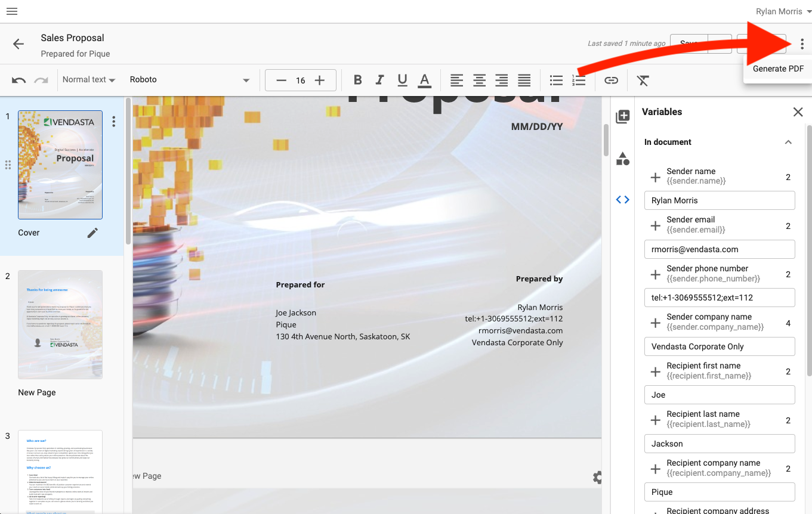Click the Prepared by heading on canvas
The height and width of the screenshot is (514, 812).
click(x=539, y=278)
